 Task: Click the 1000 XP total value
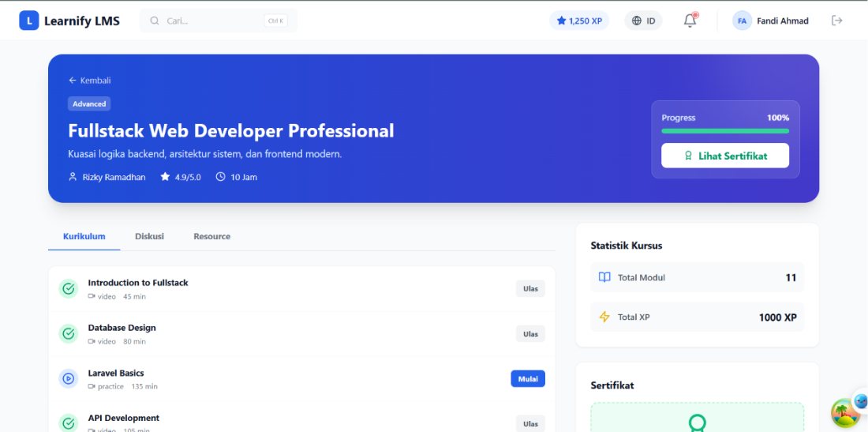tap(778, 317)
